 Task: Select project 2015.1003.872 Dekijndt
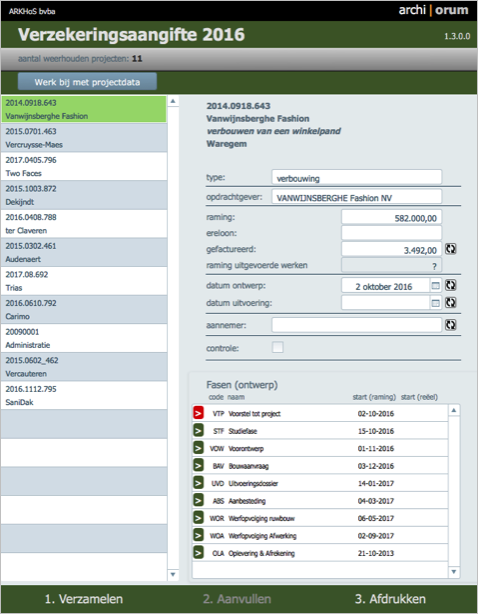[x=84, y=195]
